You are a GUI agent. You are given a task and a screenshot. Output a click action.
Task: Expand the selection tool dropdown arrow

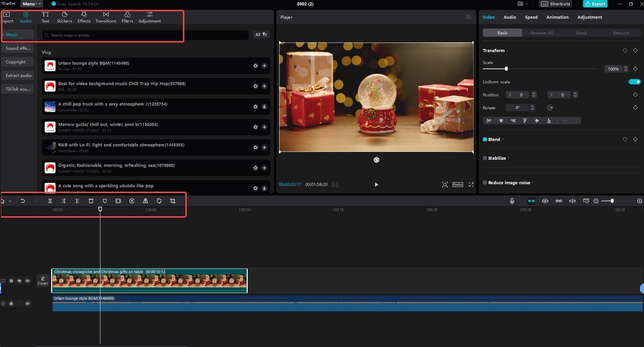10,201
